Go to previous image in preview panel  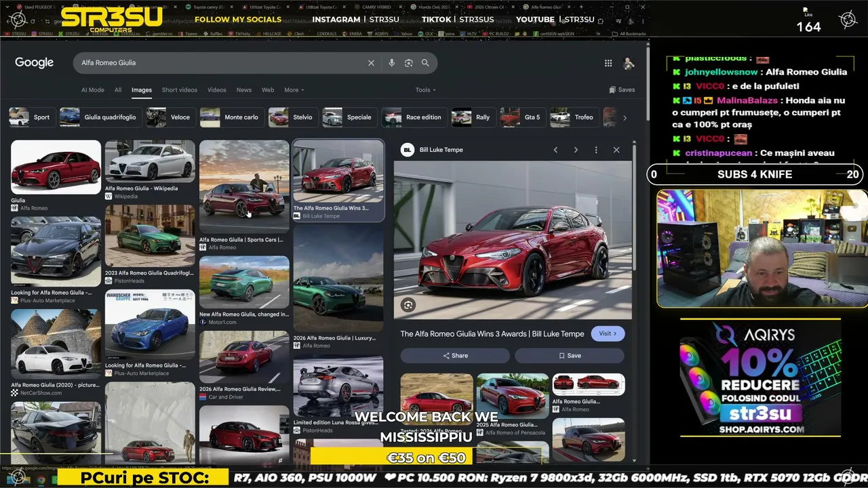pyautogui.click(x=555, y=150)
